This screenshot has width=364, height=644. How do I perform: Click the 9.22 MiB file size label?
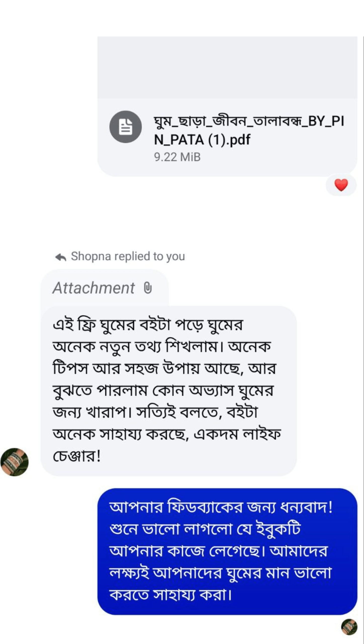pyautogui.click(x=177, y=157)
